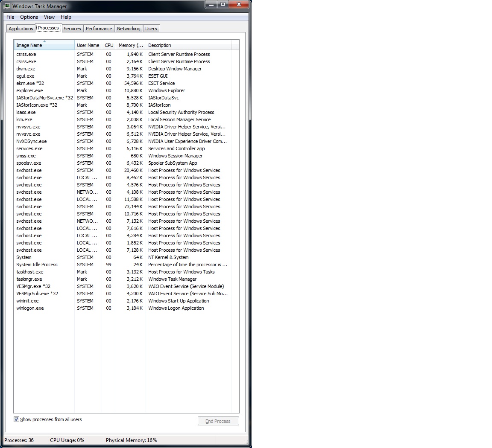Click the 54,596 K memory value

tap(133, 83)
